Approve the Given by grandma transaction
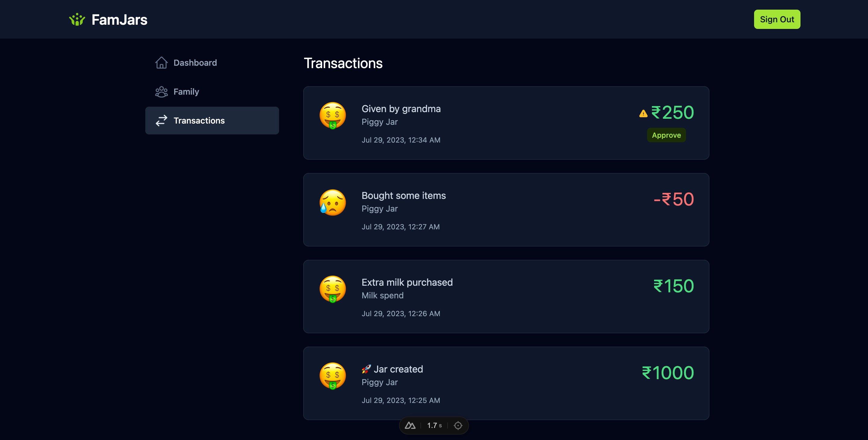The height and width of the screenshot is (440, 868). click(x=666, y=135)
